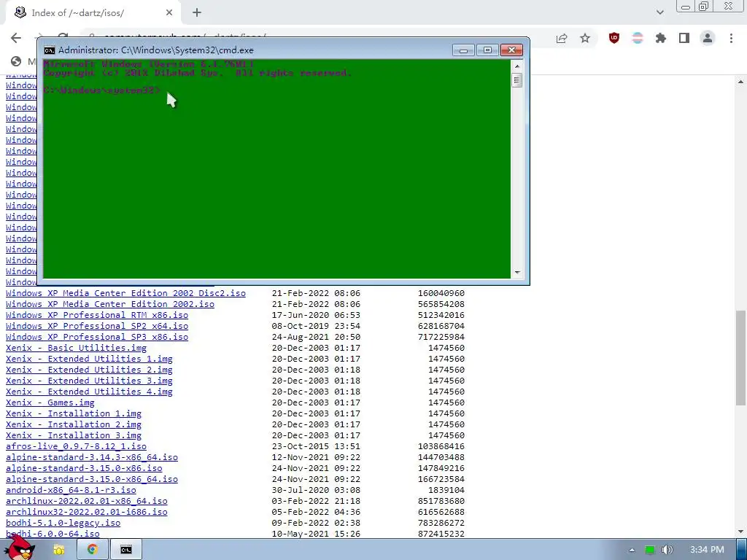This screenshot has height=560, width=747.
Task: Click cmd window scroll up arrow
Action: coord(517,65)
